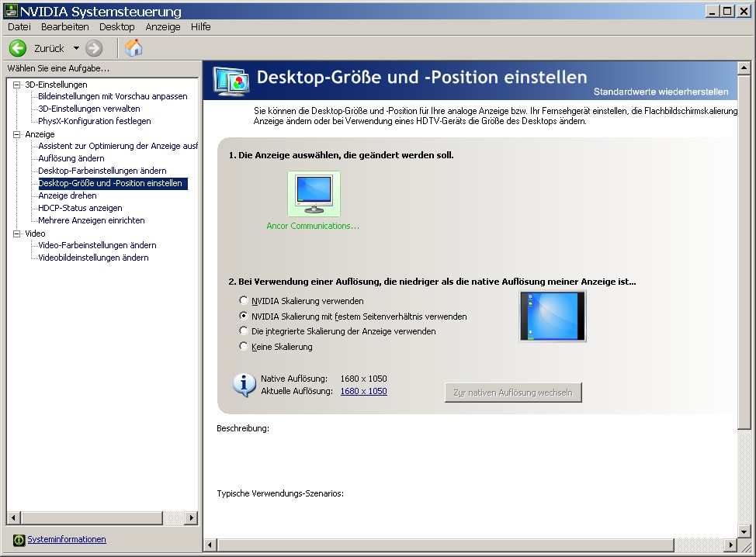
Task: Click the scaling preview monitor image
Action: click(553, 316)
